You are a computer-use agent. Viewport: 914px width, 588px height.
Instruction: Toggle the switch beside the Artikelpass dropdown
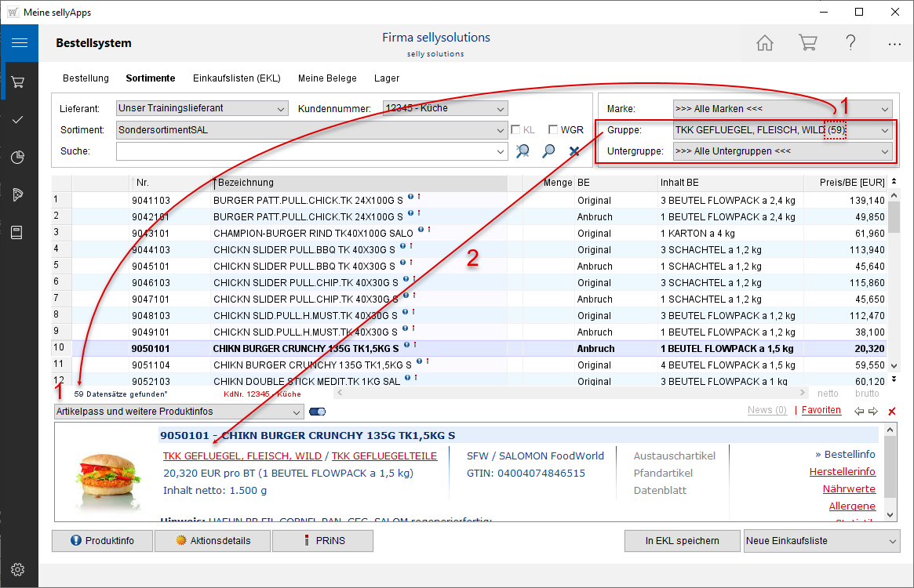318,412
